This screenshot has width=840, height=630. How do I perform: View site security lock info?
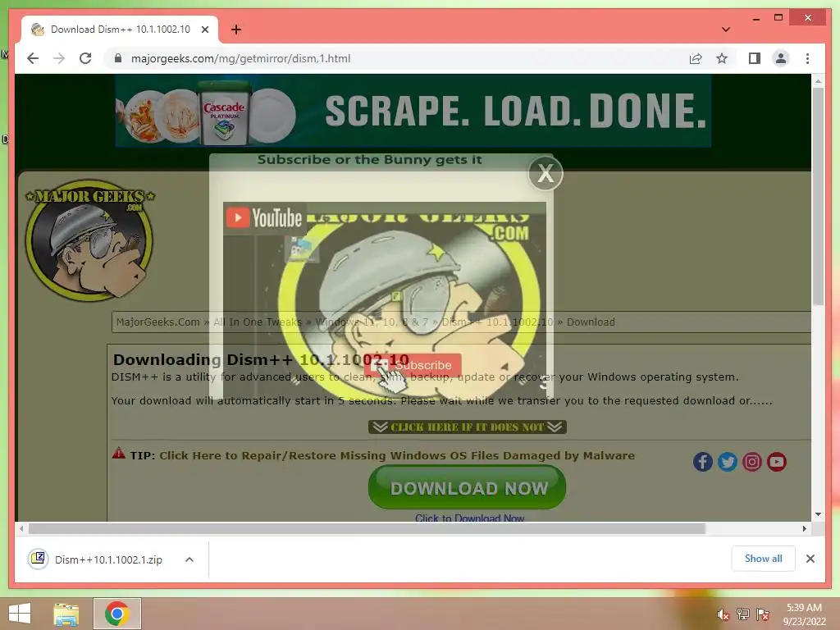(x=118, y=58)
